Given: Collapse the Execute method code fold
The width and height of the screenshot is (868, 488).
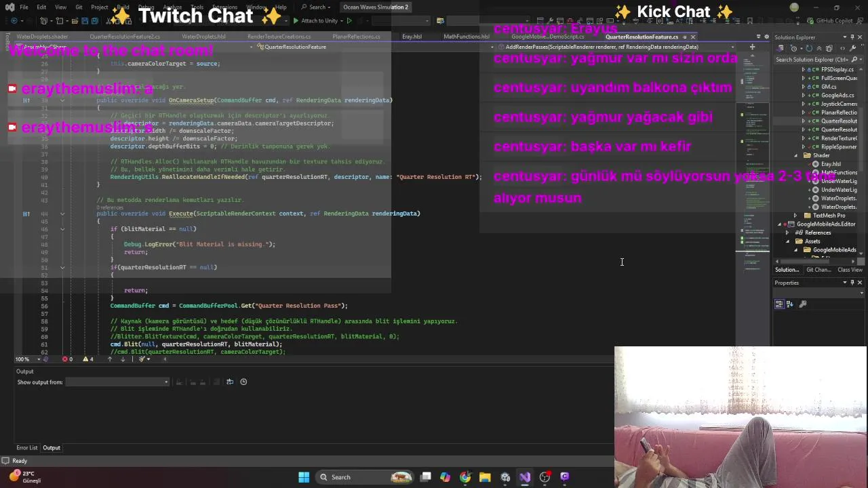Looking at the screenshot, I should click(62, 213).
